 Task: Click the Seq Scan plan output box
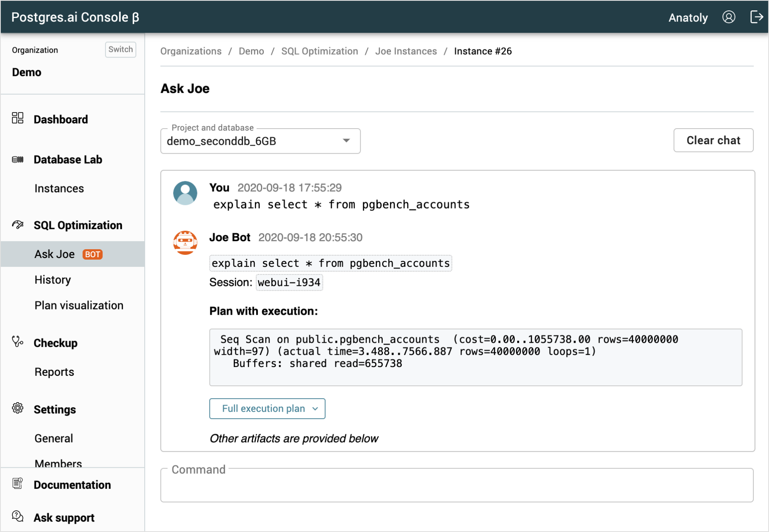[476, 357]
